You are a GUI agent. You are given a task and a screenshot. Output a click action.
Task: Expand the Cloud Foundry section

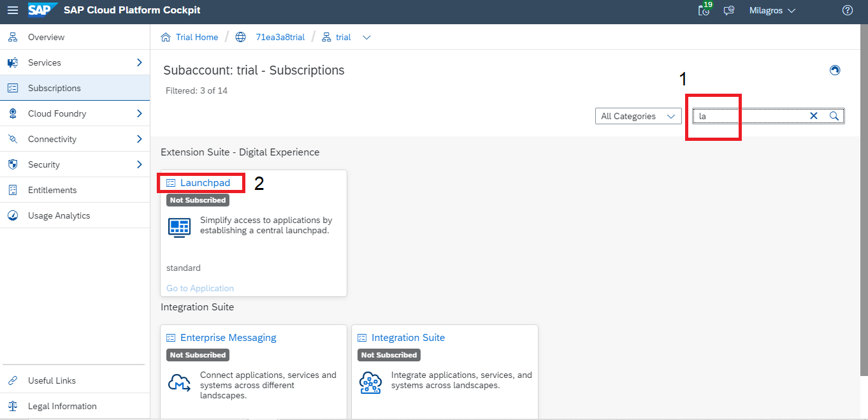tap(140, 113)
